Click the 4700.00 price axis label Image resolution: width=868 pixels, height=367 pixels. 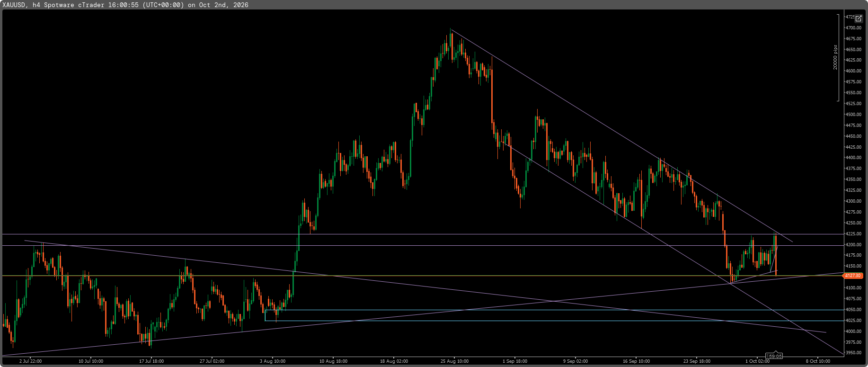pyautogui.click(x=853, y=28)
